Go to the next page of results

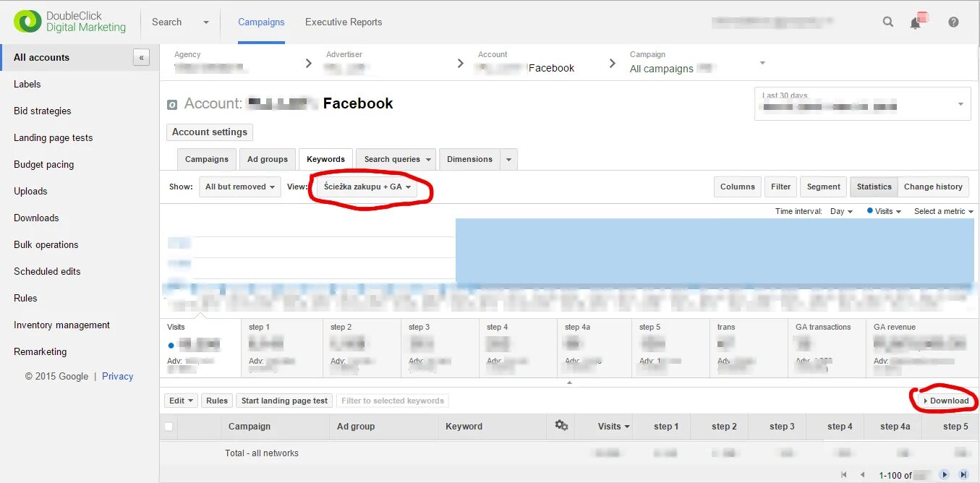[944, 474]
